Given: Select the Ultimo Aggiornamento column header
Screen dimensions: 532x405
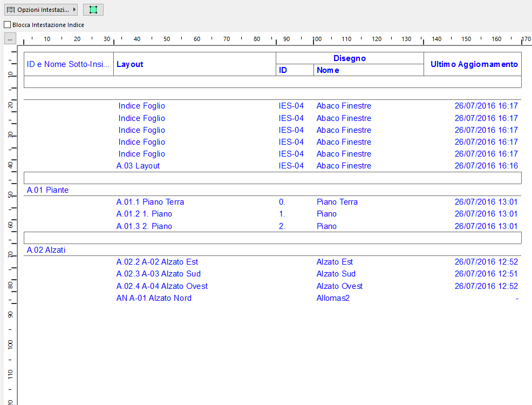Looking at the screenshot, I should click(x=473, y=64).
